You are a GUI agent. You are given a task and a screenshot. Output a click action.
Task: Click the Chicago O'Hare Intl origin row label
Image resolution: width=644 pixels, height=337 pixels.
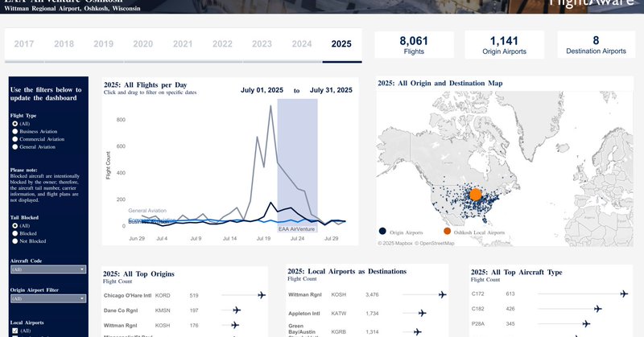point(128,295)
